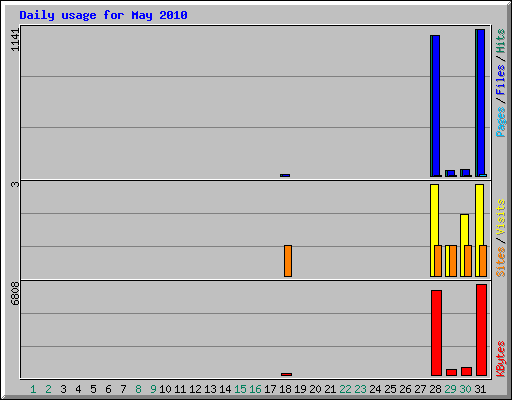Click day 22 on the x-axis
512x400 pixels.
click(x=345, y=389)
